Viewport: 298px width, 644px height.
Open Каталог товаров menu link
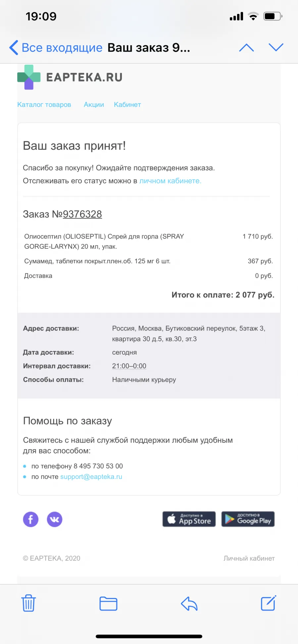point(44,105)
